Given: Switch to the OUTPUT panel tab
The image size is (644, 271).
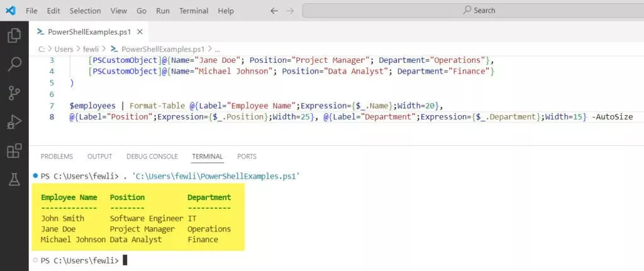Looking at the screenshot, I should click(x=100, y=157).
